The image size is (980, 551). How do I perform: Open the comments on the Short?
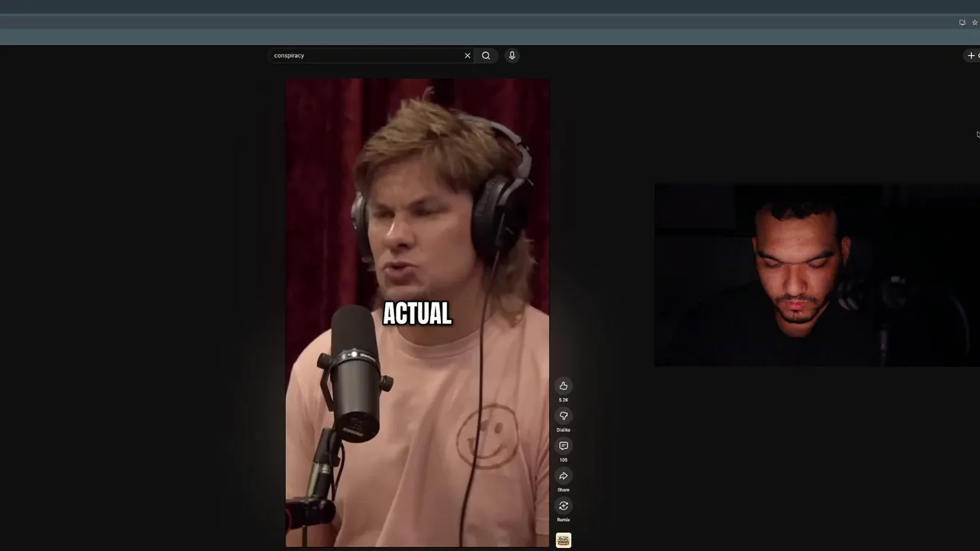pyautogui.click(x=563, y=445)
